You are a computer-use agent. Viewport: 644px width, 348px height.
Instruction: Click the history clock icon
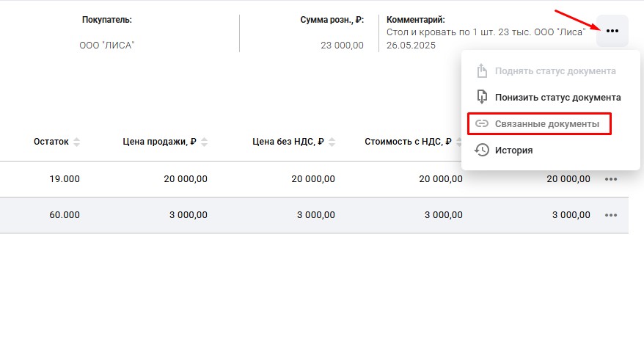[482, 150]
